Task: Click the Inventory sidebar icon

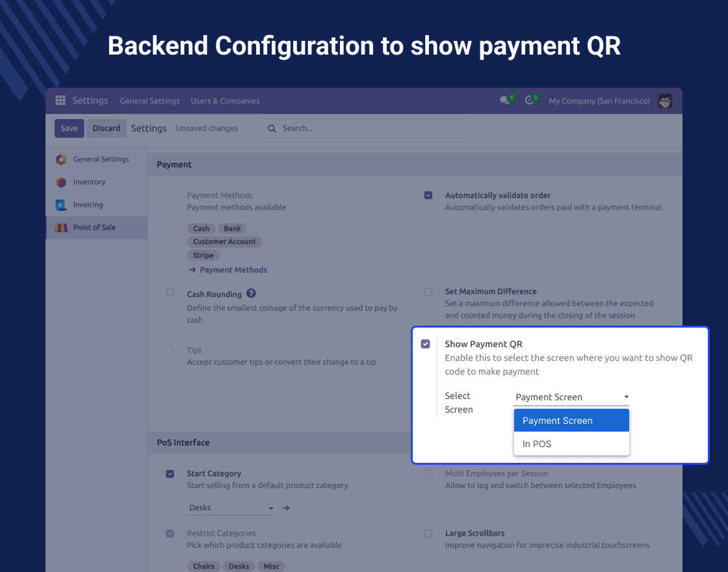Action: coord(61,182)
